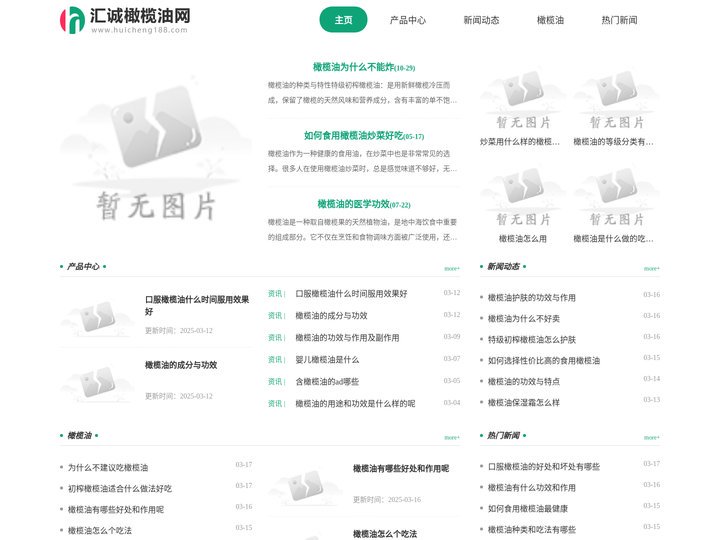The height and width of the screenshot is (540, 720).
Task: Open the 热门新闻 navigation item
Action: pos(619,20)
